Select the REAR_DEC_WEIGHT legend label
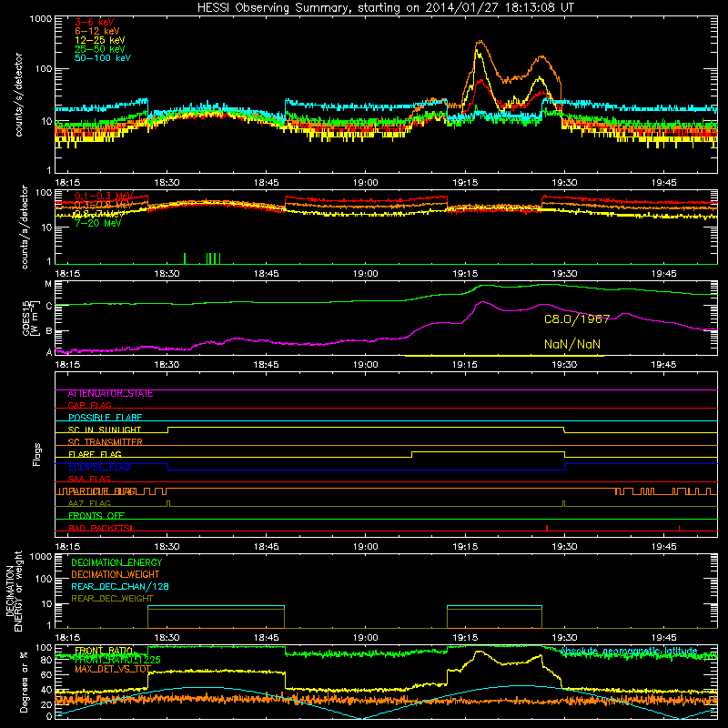Image resolution: width=728 pixels, height=728 pixels. coord(112,599)
